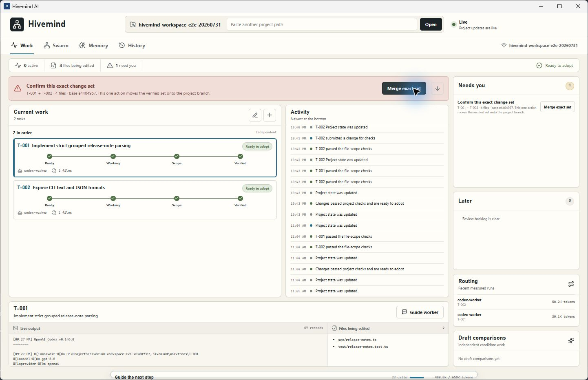Screen dimensions: 588x380
Task: Click the T-002 Working step checkmark
Action: [113, 198]
